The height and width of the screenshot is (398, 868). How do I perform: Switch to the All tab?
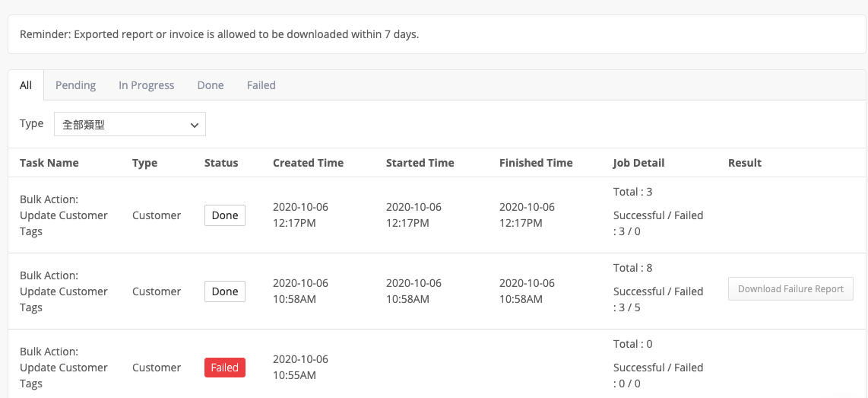click(x=26, y=85)
